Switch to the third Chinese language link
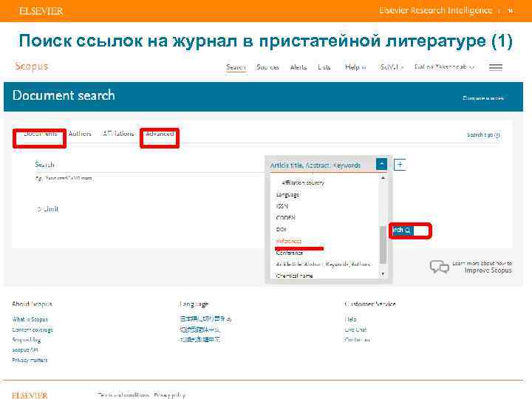Image resolution: width=532 pixels, height=399 pixels. tap(199, 339)
